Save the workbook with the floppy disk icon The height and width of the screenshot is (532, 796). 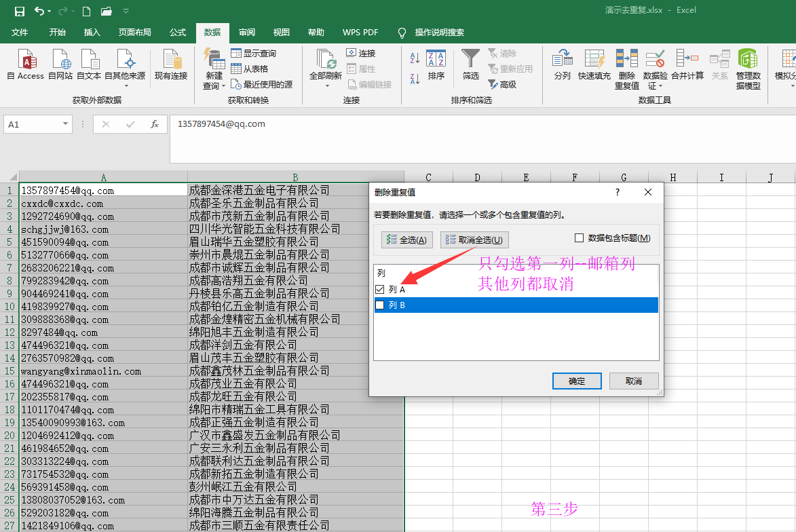tap(19, 11)
